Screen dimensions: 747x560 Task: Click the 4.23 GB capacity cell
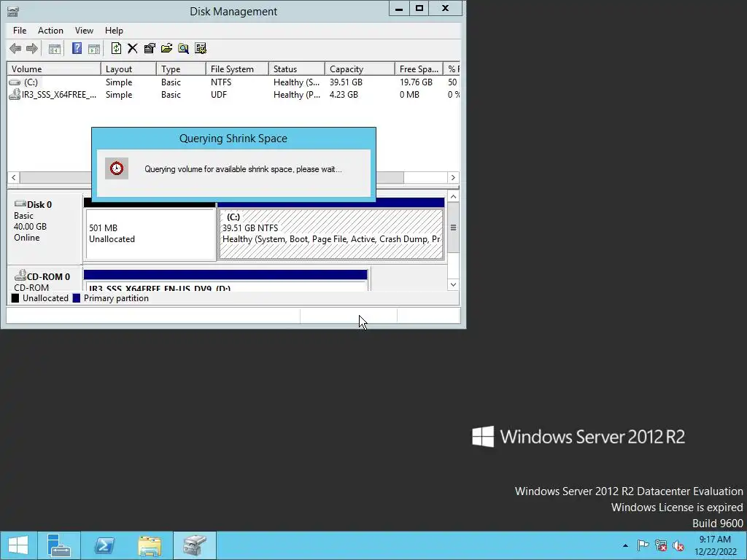[344, 94]
